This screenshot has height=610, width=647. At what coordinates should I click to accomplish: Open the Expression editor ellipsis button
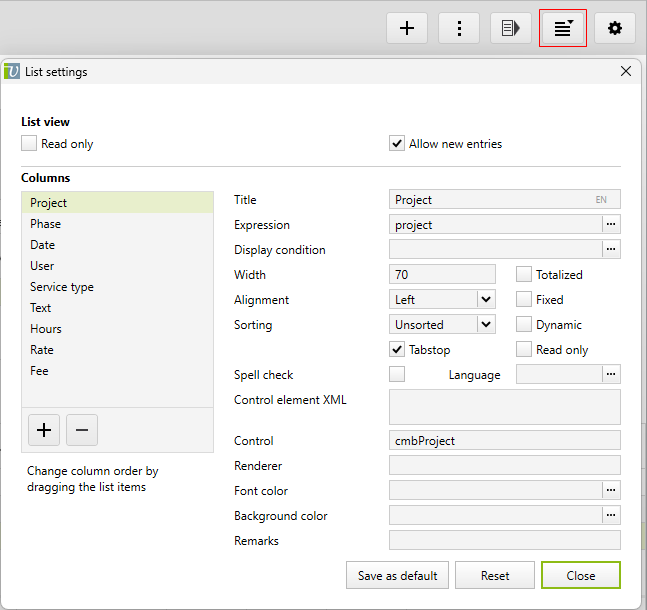(611, 225)
